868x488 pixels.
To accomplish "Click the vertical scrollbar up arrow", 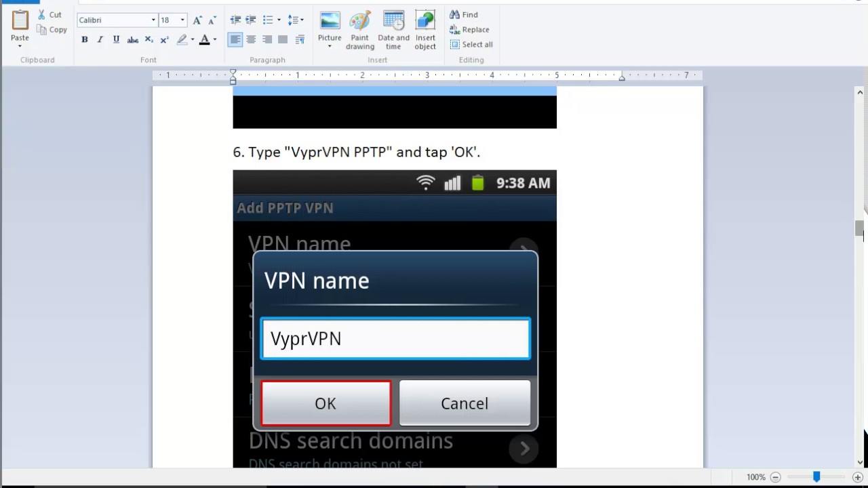I will 860,92.
